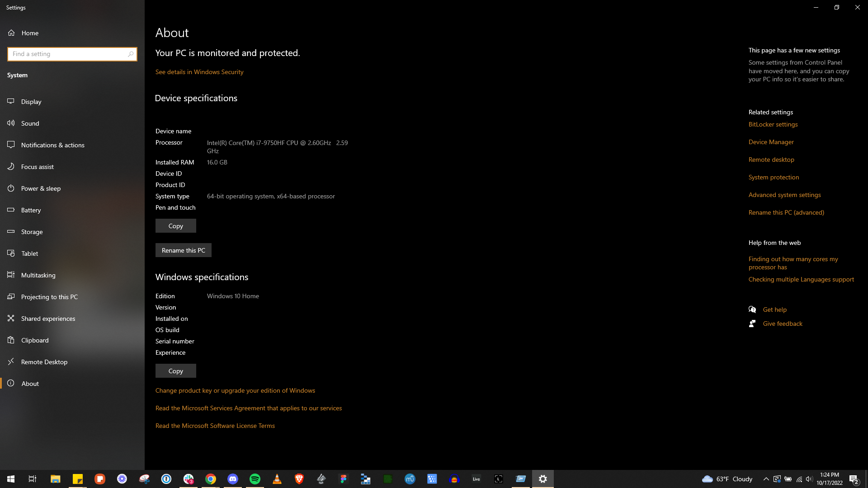868x488 pixels.
Task: Click the Projecting to this PC icon
Action: point(11,297)
